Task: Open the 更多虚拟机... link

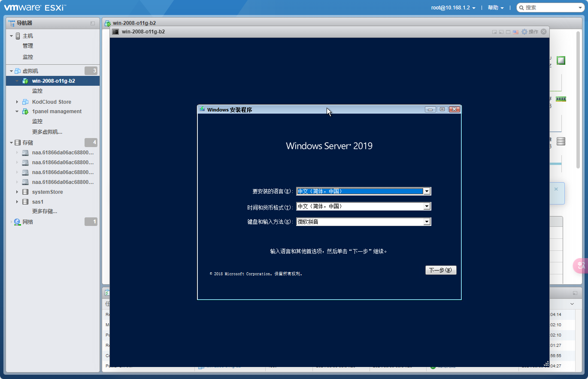Action: tap(47, 132)
